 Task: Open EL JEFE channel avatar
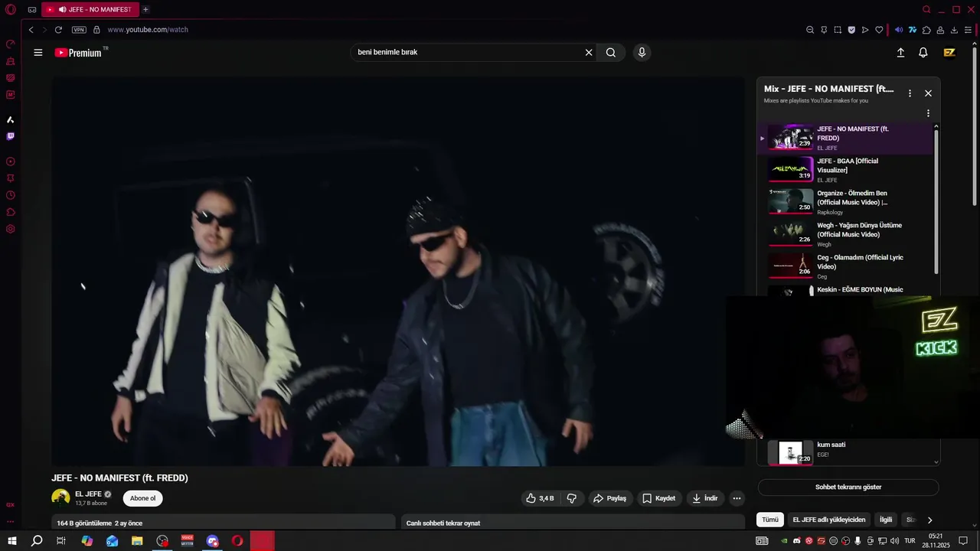point(60,498)
